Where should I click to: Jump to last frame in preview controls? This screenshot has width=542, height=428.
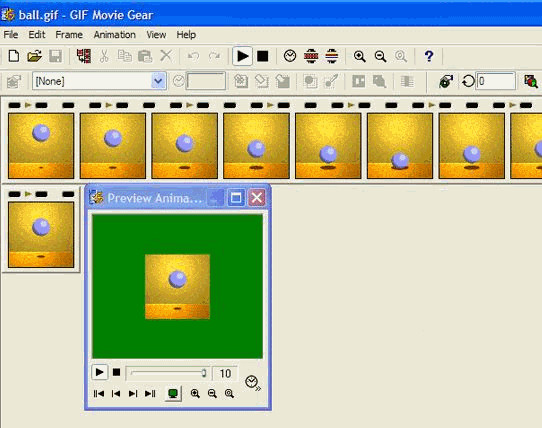(x=150, y=393)
